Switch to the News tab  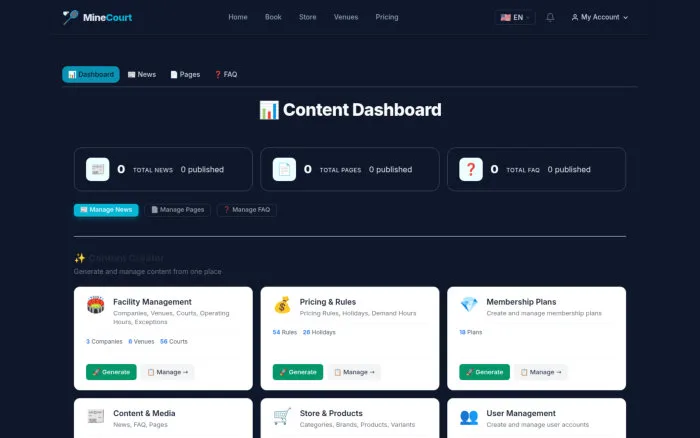(x=142, y=75)
